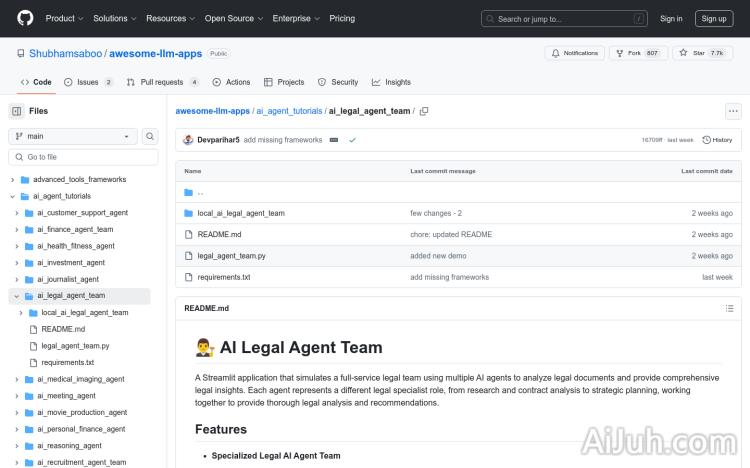This screenshot has width=750, height=468.
Task: Open the Shubhamsaboo owner link
Action: pos(66,54)
